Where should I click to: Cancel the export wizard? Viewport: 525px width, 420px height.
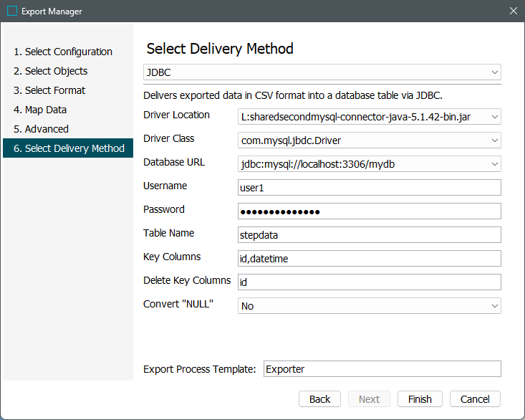point(475,399)
